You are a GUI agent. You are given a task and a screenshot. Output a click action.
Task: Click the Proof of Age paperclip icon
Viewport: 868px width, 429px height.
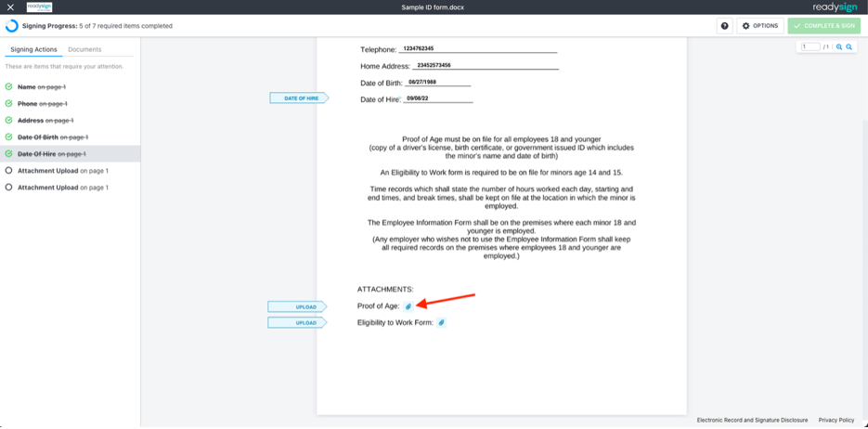click(408, 306)
